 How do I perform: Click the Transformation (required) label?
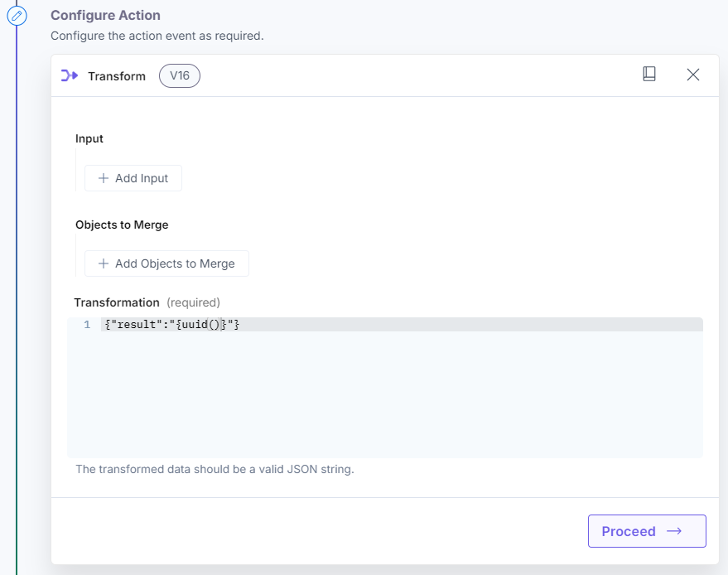(147, 303)
